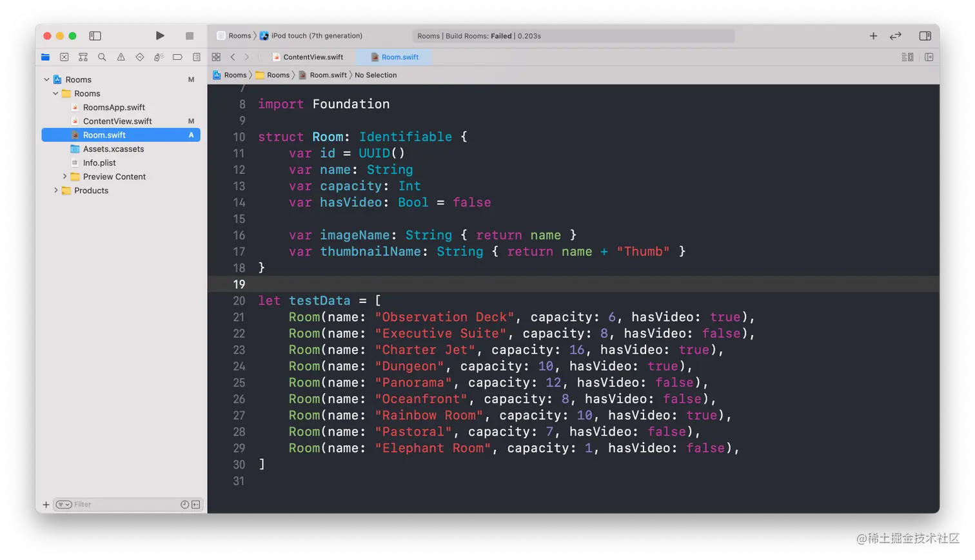Show only source-controlled files toggle
This screenshot has width=975, height=560.
196,505
